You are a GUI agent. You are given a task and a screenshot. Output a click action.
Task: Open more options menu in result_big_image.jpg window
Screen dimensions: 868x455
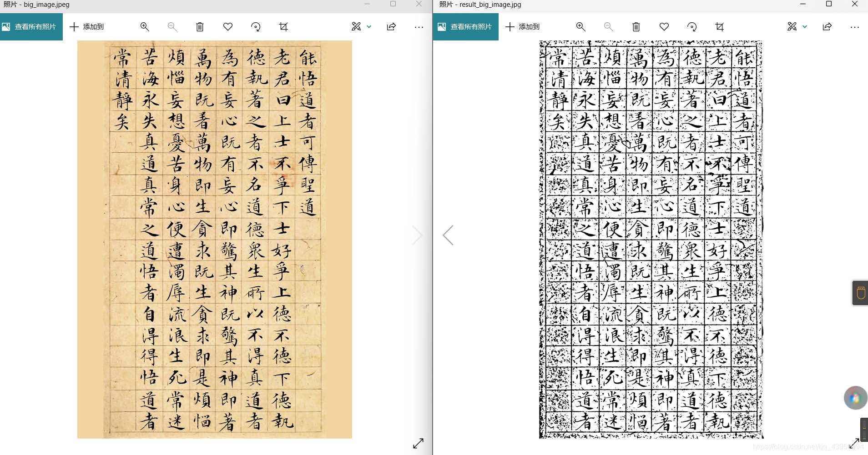point(855,27)
